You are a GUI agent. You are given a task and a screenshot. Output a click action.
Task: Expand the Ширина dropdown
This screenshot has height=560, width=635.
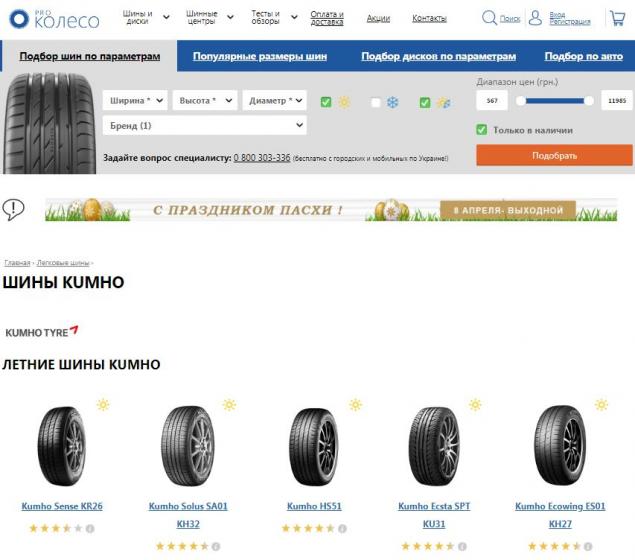(135, 100)
